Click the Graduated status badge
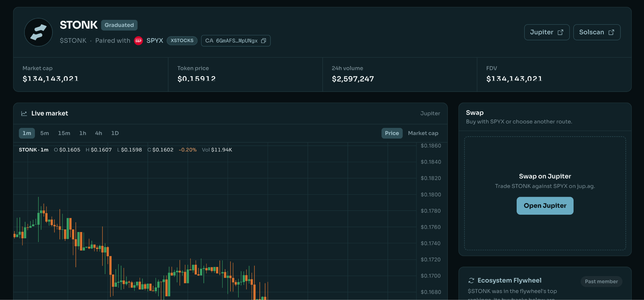This screenshot has width=644, height=300. [x=119, y=25]
